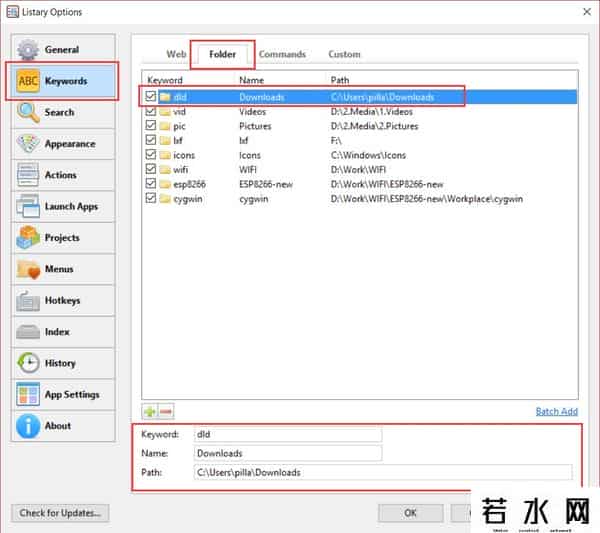
Task: Uncheck the dld keyword checkbox
Action: 150,97
